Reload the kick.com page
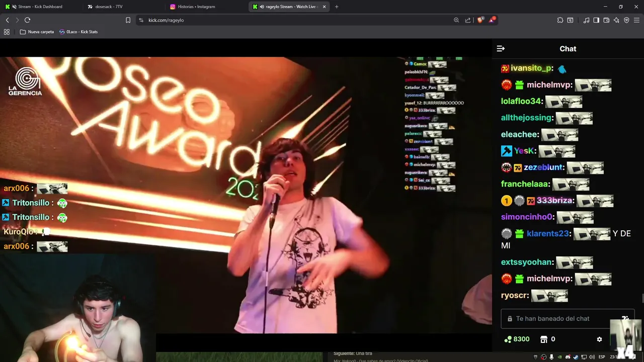This screenshot has width=644, height=362. point(28,20)
